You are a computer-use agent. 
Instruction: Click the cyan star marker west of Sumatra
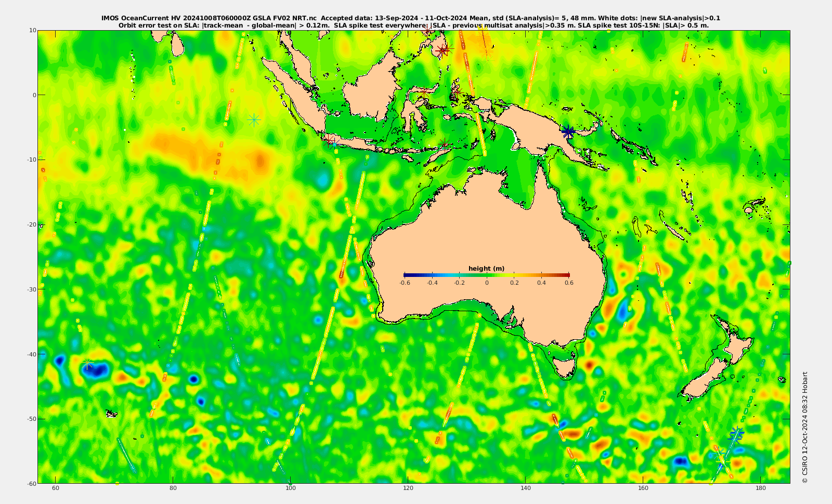pyautogui.click(x=254, y=120)
